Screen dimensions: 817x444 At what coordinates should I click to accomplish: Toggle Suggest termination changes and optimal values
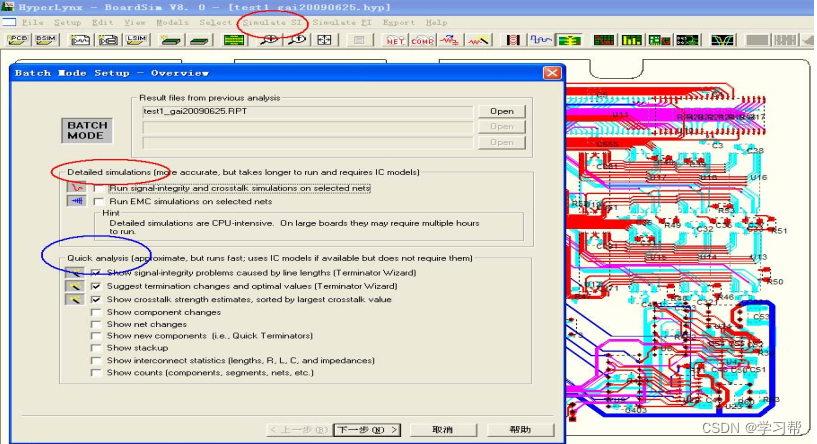tap(96, 286)
